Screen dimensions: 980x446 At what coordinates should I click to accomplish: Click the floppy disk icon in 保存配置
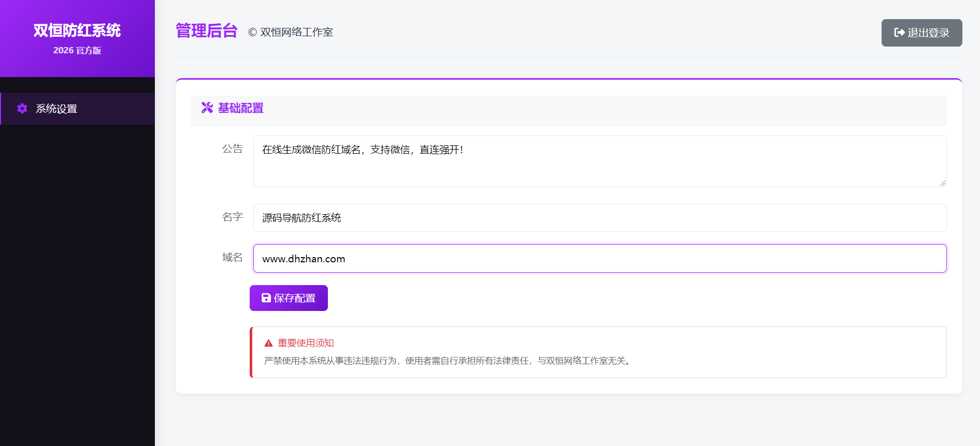pos(266,298)
